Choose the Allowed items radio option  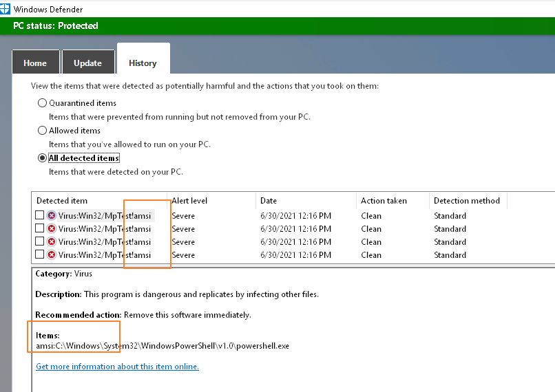tap(42, 131)
